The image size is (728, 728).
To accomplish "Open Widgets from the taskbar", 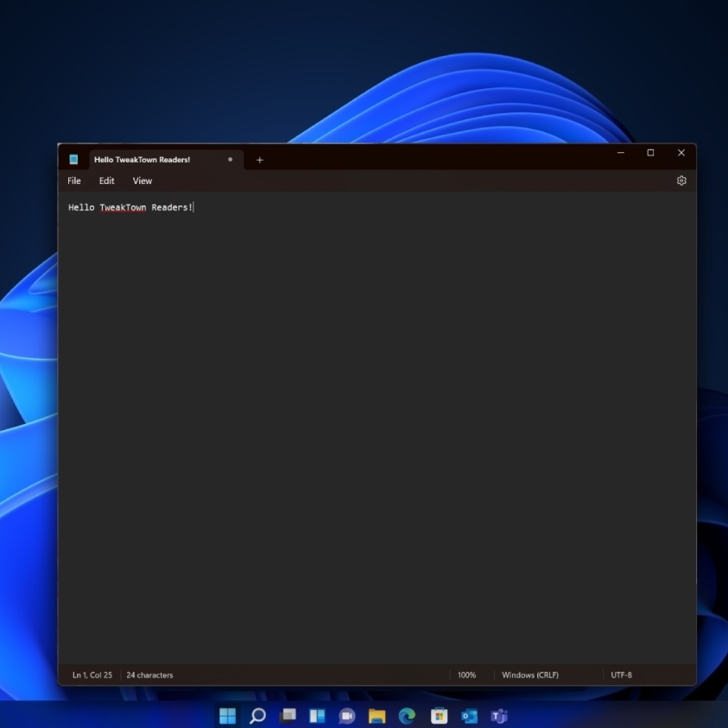I will point(317,715).
